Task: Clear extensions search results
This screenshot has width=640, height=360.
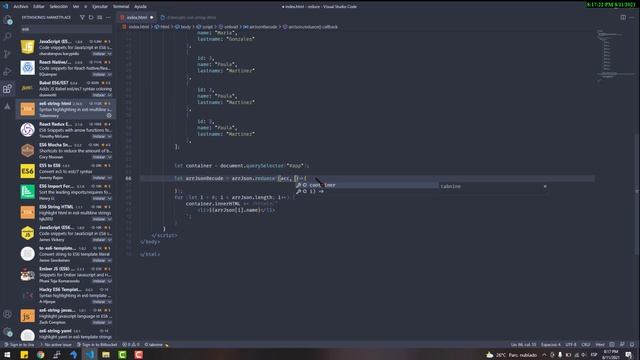Action: click(x=100, y=18)
